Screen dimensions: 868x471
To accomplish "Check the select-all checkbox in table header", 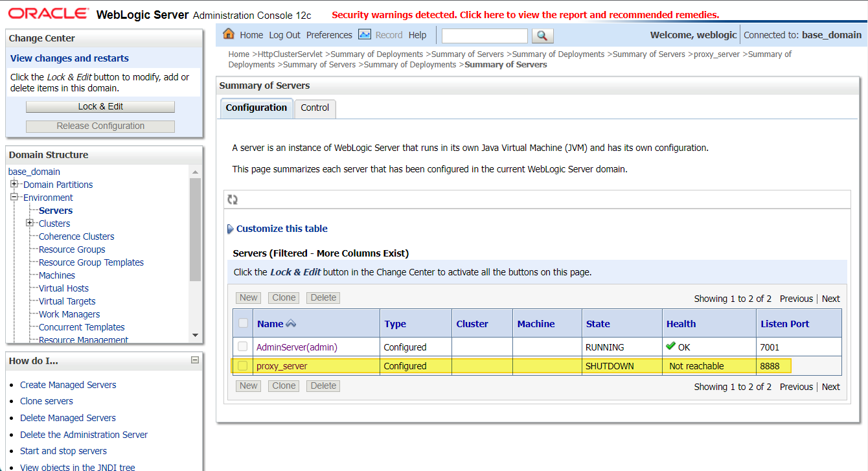I will (x=242, y=323).
